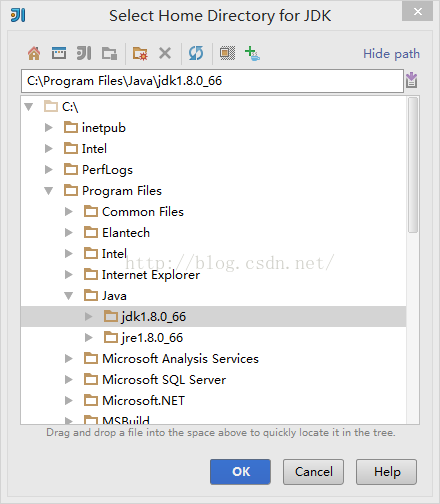Refresh the directory tree
440x504 pixels.
coord(196,53)
